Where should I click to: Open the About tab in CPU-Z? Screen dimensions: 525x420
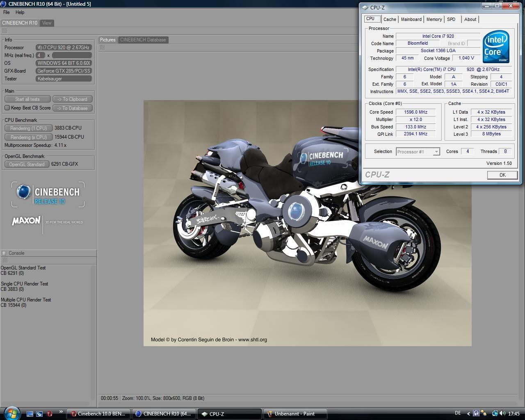click(x=470, y=19)
